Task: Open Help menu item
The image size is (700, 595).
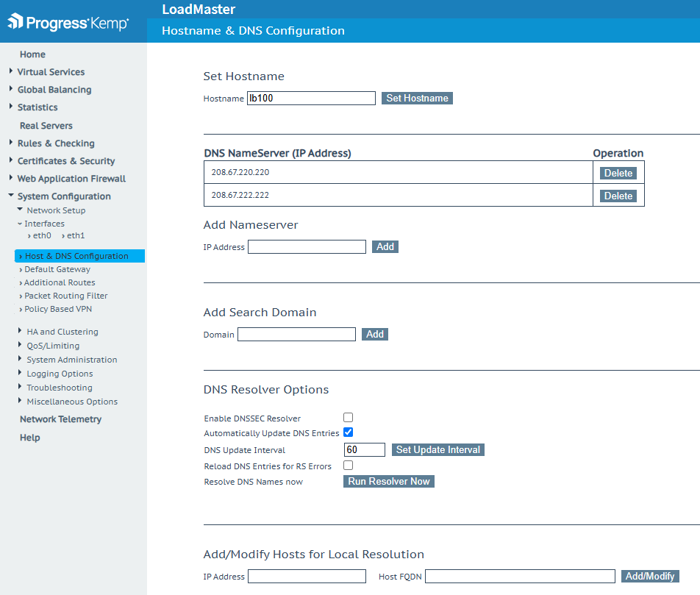Action: pyautogui.click(x=30, y=438)
